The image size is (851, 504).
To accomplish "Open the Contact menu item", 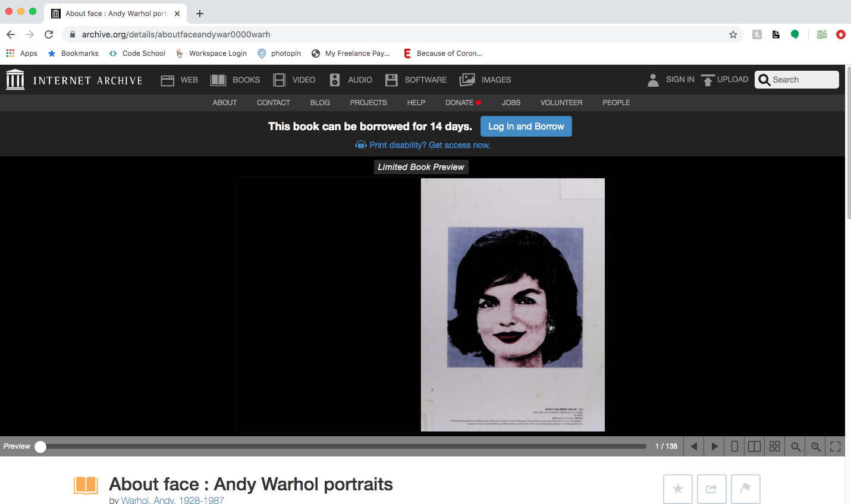I will click(274, 103).
